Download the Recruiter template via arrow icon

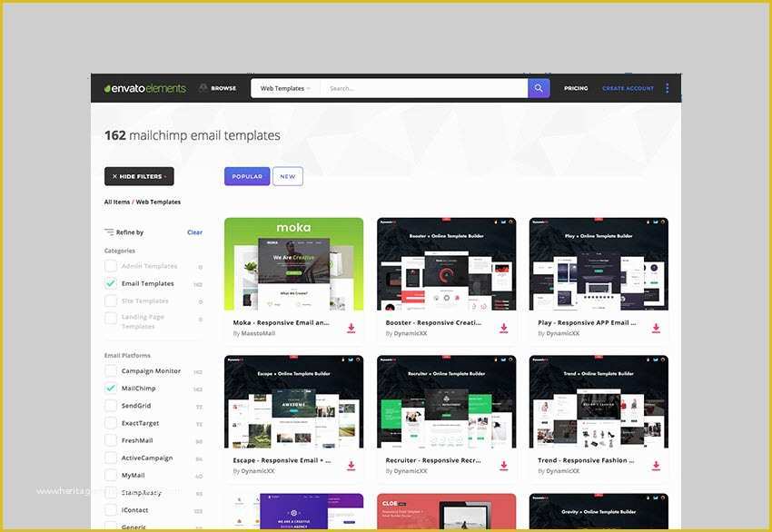coord(504,466)
